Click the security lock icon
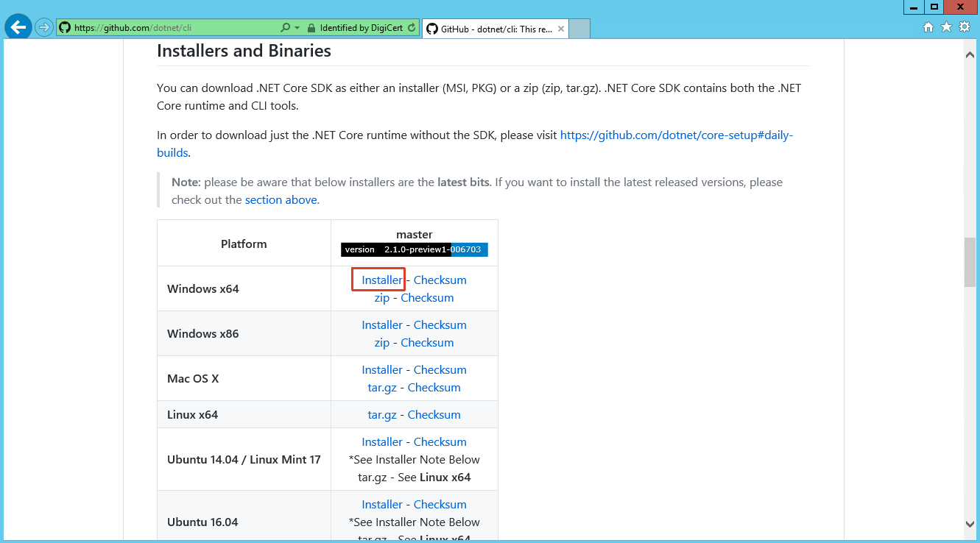Viewport: 980px width, 543px height. 311,28
